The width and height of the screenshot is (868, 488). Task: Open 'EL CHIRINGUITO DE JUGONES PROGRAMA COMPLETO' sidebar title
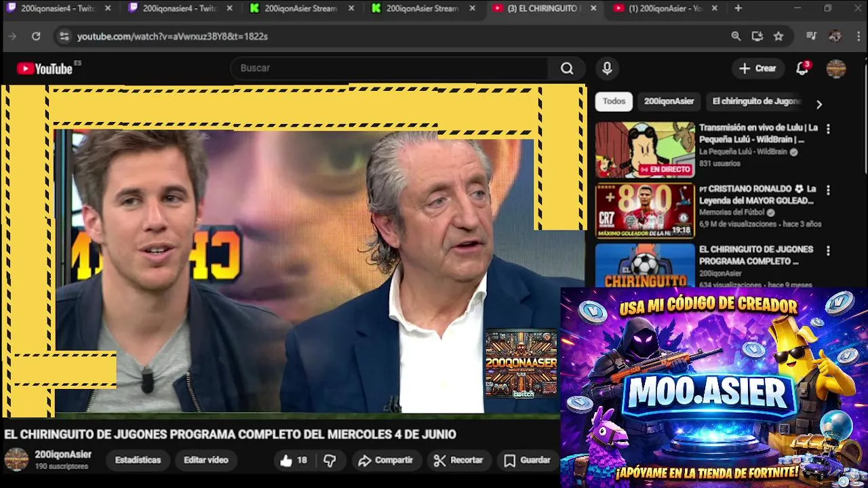(756, 255)
